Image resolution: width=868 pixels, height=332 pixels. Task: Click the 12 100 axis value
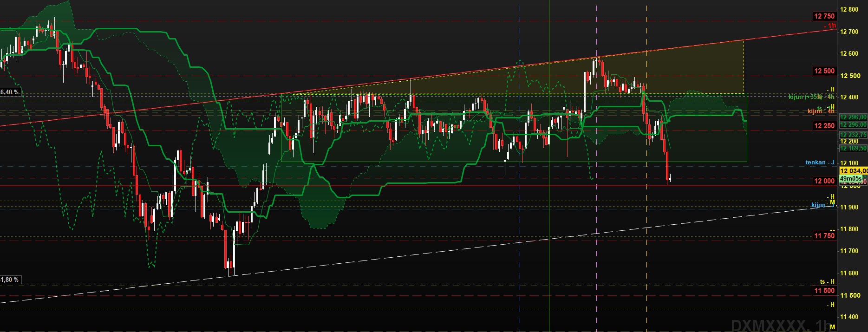(849, 163)
